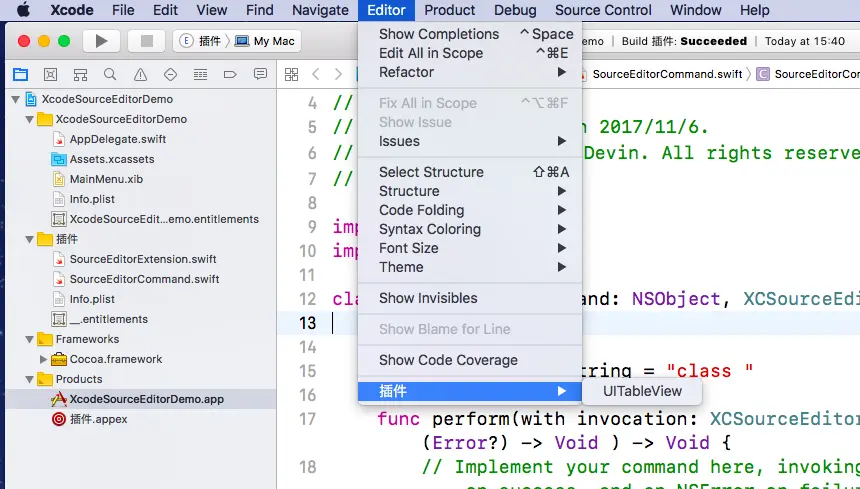The width and height of the screenshot is (860, 489).
Task: Click line number 17 in gutter
Action: tap(308, 419)
